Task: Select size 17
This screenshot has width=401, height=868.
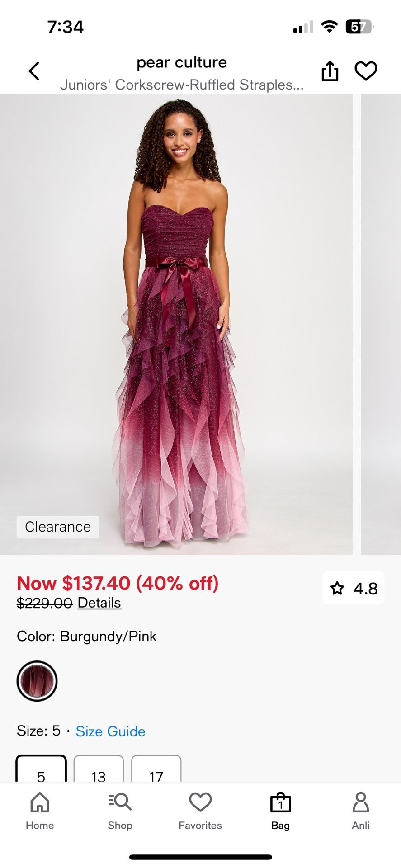Action: (x=156, y=769)
